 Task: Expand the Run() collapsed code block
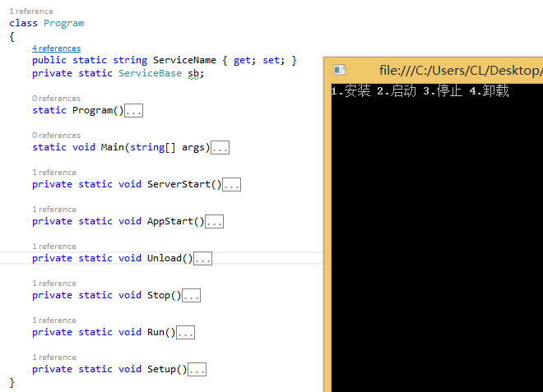(x=186, y=333)
